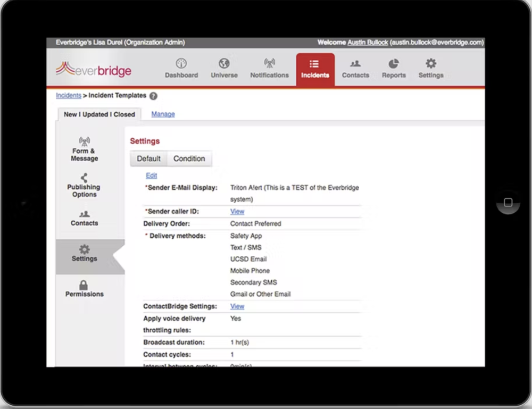532x409 pixels.
Task: Click the 'Safety App' delivery method
Action: [246, 236]
